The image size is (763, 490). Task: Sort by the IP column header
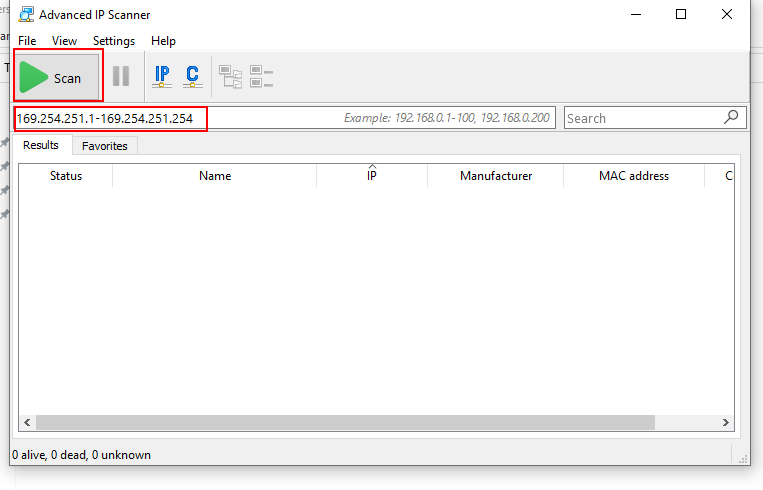click(x=372, y=176)
